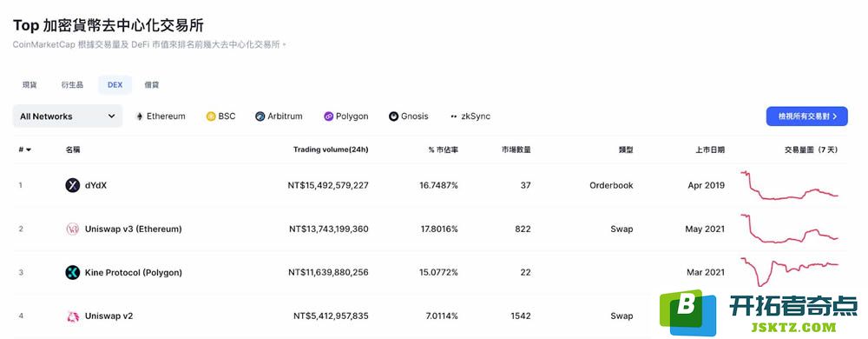Screen dimensions: 868x339
Task: Click the 交易量圖 (7 天) column header
Action: pos(811,150)
